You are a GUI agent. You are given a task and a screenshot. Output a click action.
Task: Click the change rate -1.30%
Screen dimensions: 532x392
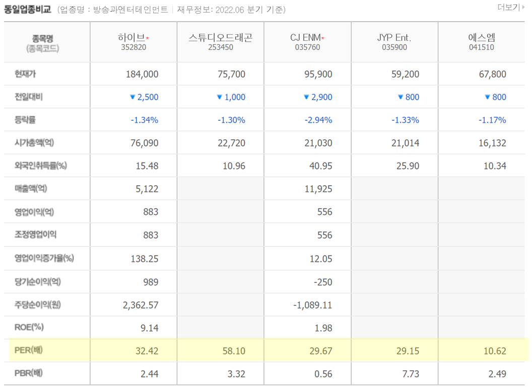[x=231, y=120]
